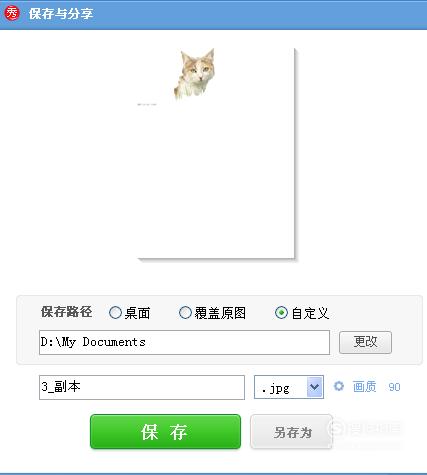Click the 更改 button to change the path
This screenshot has height=475, width=427.
pyautogui.click(x=365, y=342)
